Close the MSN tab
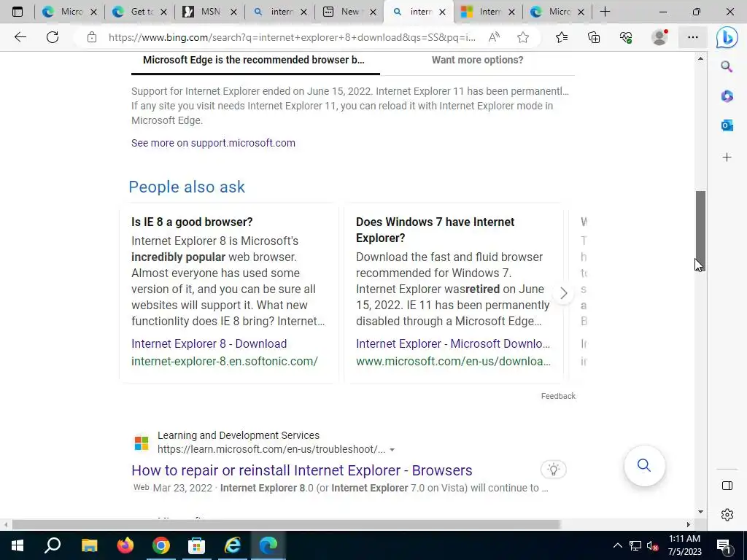The image size is (747, 560). [x=233, y=12]
